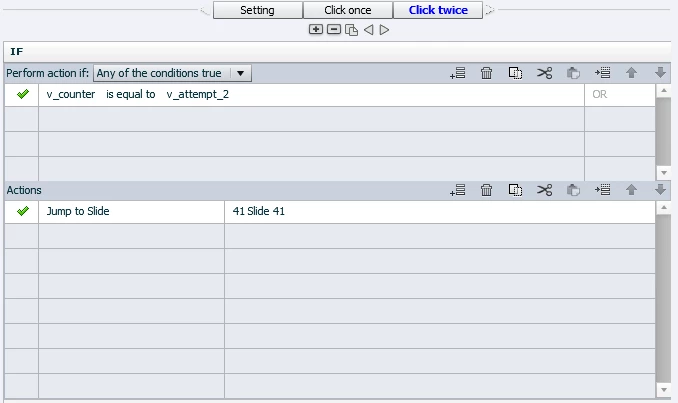
Task: Click the actions list scrollbar track
Action: (x=663, y=298)
